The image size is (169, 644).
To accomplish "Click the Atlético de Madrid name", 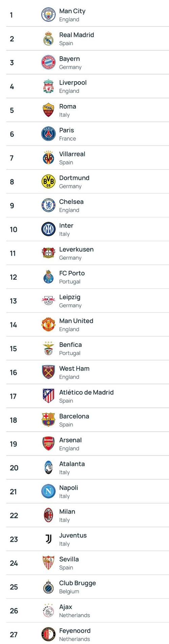I will coord(86,392).
